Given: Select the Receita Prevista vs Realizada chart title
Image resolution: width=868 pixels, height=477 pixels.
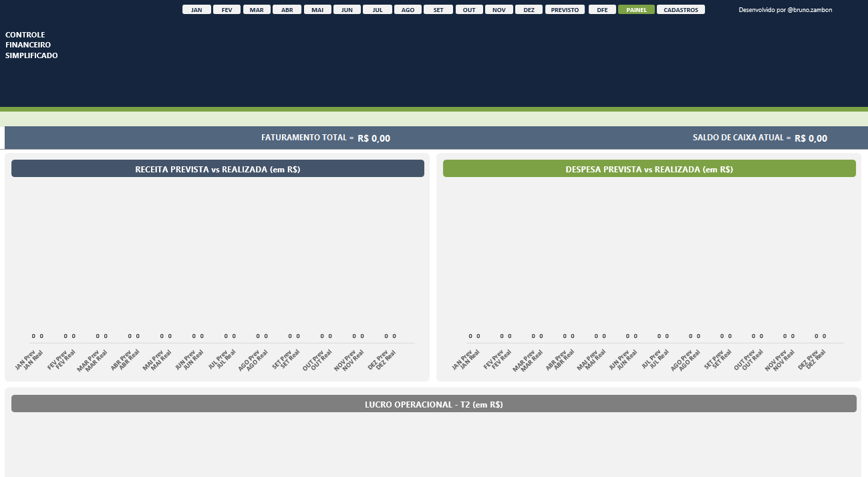Looking at the screenshot, I should 218,169.
